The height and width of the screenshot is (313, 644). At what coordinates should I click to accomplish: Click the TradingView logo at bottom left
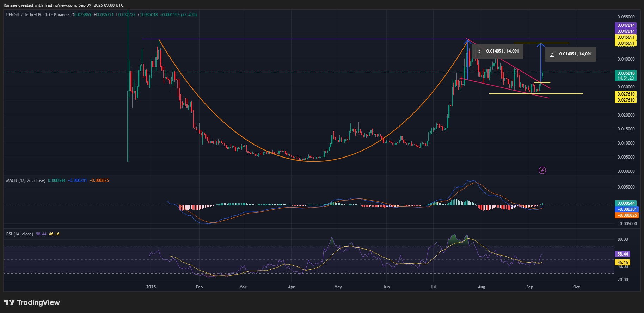click(32, 302)
